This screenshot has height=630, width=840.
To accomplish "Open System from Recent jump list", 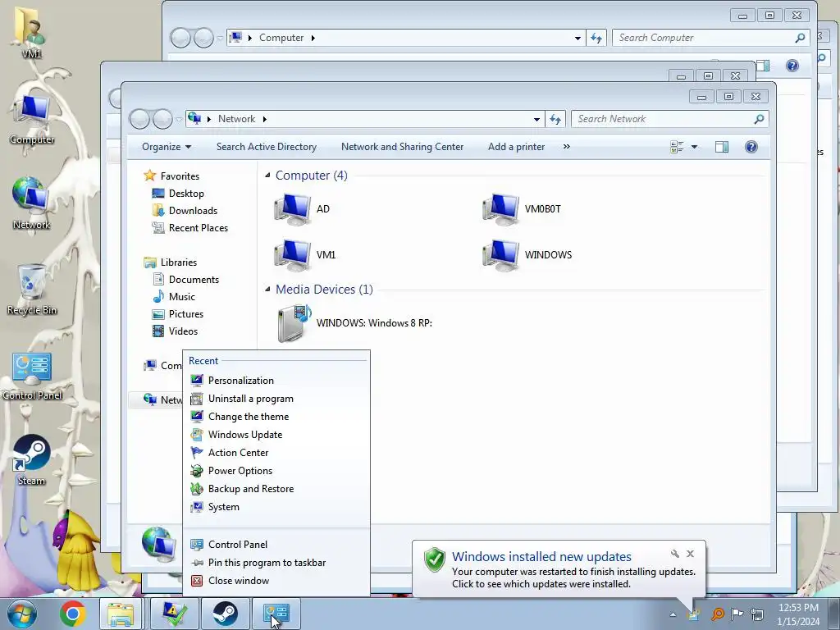I will coord(276,507).
